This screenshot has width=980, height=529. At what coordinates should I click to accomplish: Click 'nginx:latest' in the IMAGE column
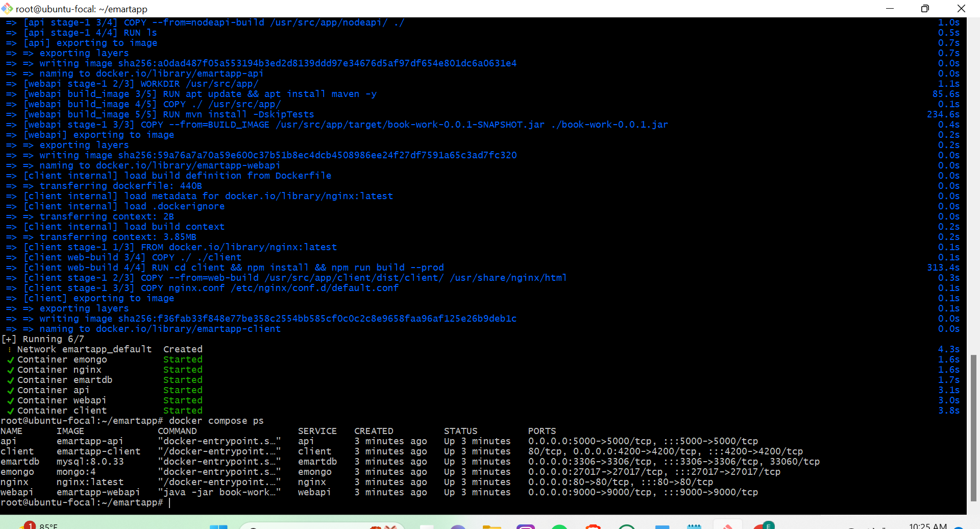point(90,482)
